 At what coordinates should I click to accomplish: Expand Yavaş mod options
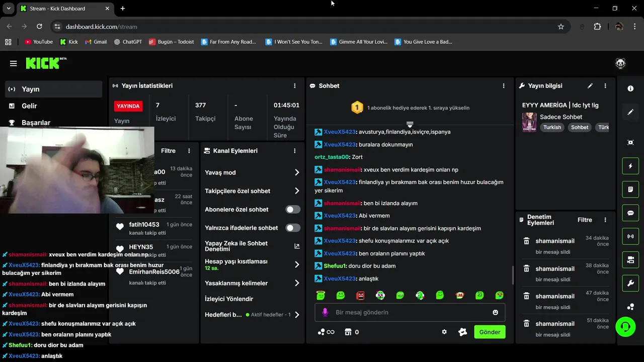pyautogui.click(x=297, y=172)
